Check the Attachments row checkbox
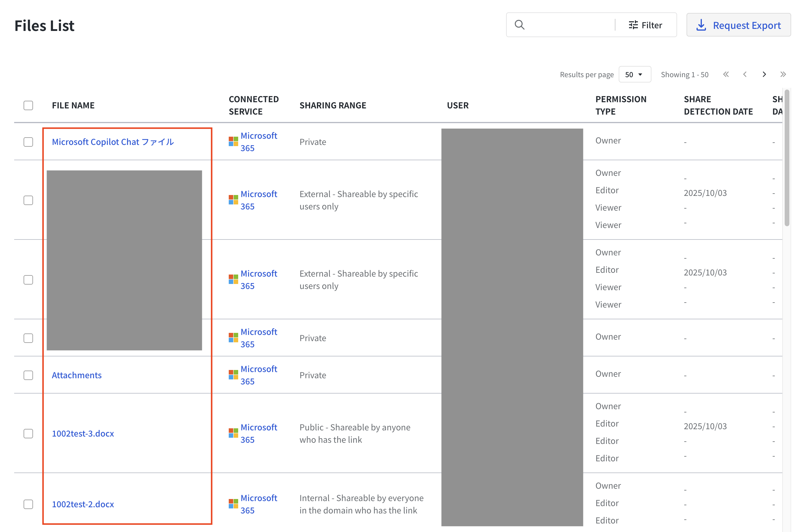The height and width of the screenshot is (532, 800). [x=28, y=375]
